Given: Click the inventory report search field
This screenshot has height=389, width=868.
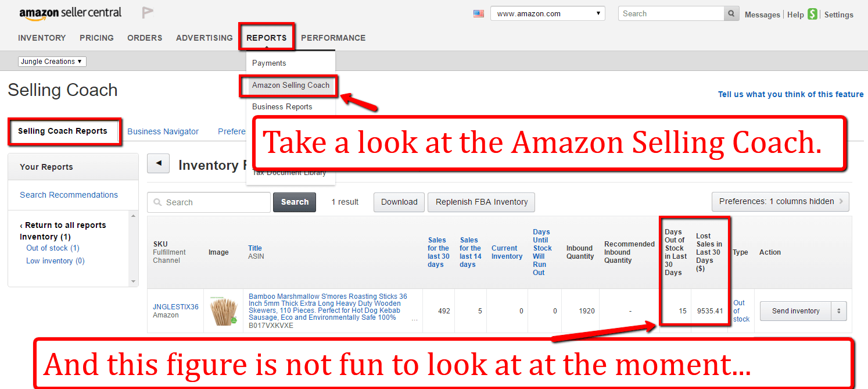Looking at the screenshot, I should [209, 202].
